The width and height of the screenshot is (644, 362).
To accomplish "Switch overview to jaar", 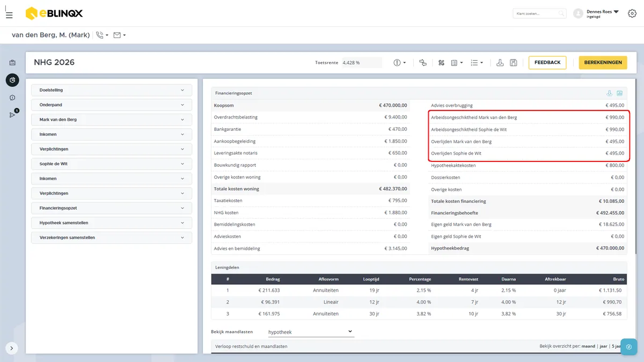I will pos(603,346).
